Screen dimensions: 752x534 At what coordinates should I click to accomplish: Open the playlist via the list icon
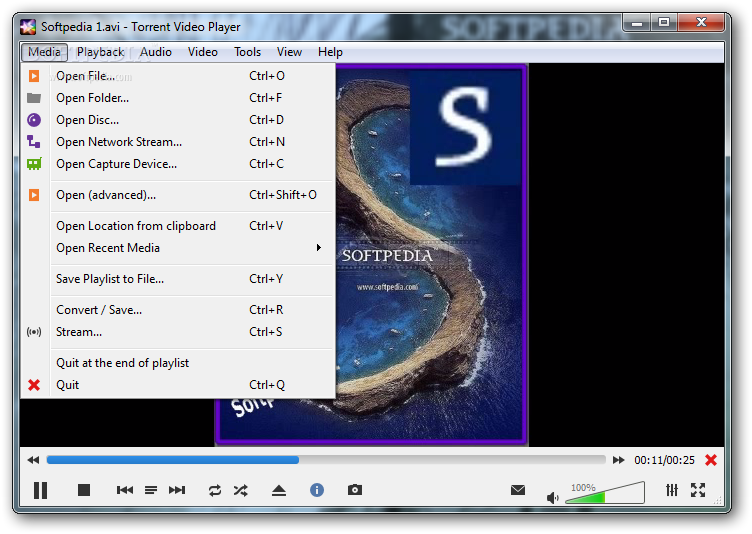click(x=151, y=490)
